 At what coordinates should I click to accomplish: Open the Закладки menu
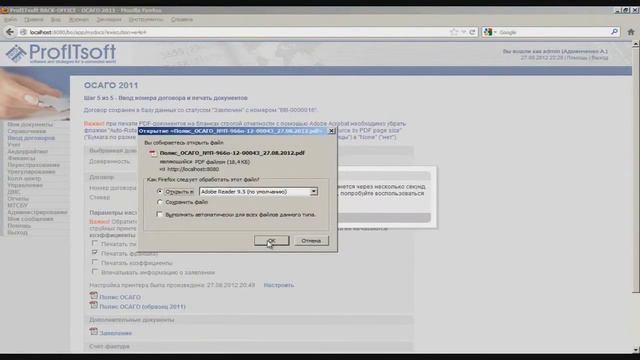(x=109, y=20)
